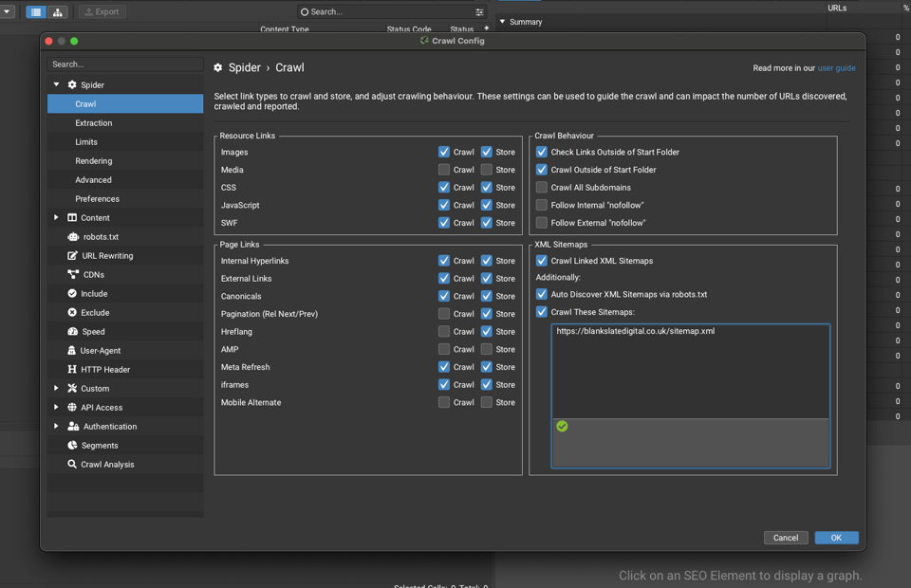Click the robots.txt robot icon
This screenshot has height=588, width=911.
(73, 237)
